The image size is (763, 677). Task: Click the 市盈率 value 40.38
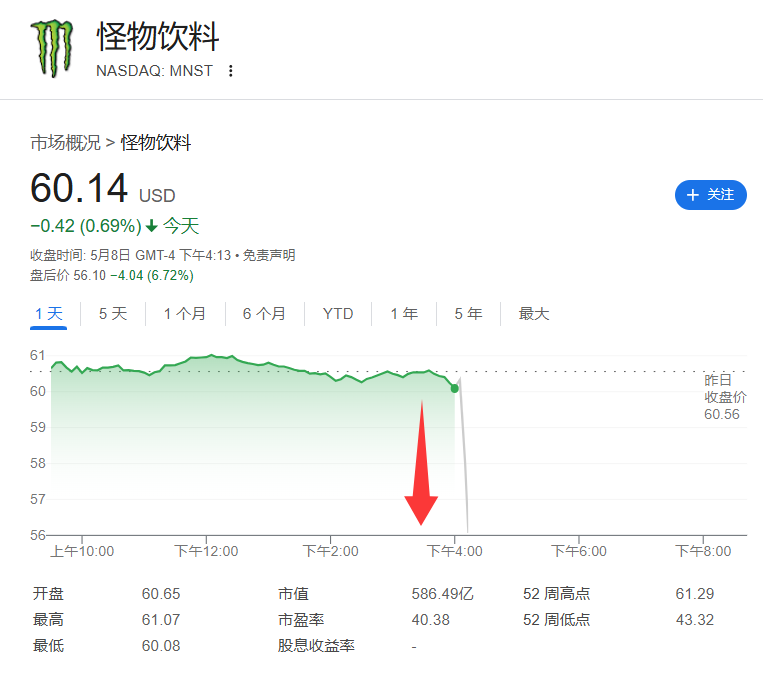click(431, 620)
